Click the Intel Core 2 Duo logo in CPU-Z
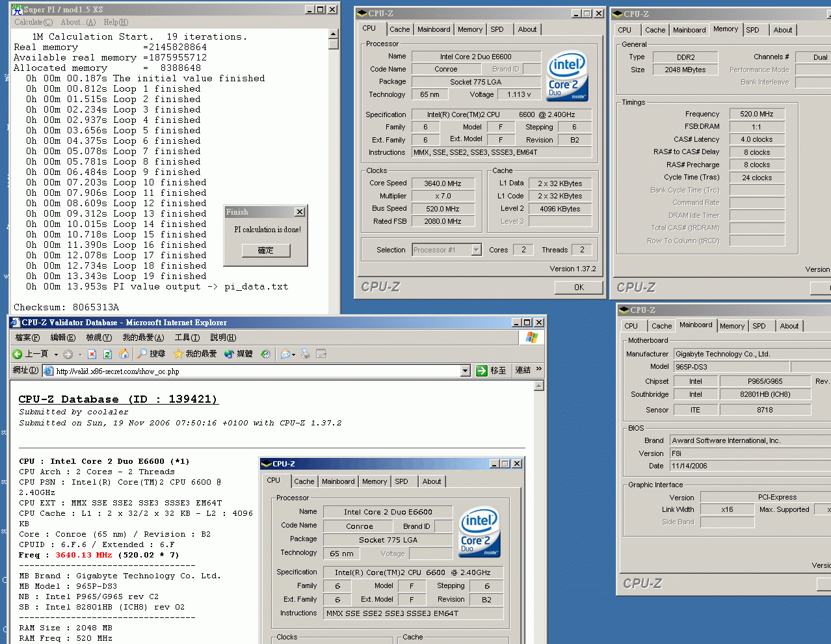Viewport: 831px width, 644px height. point(568,76)
